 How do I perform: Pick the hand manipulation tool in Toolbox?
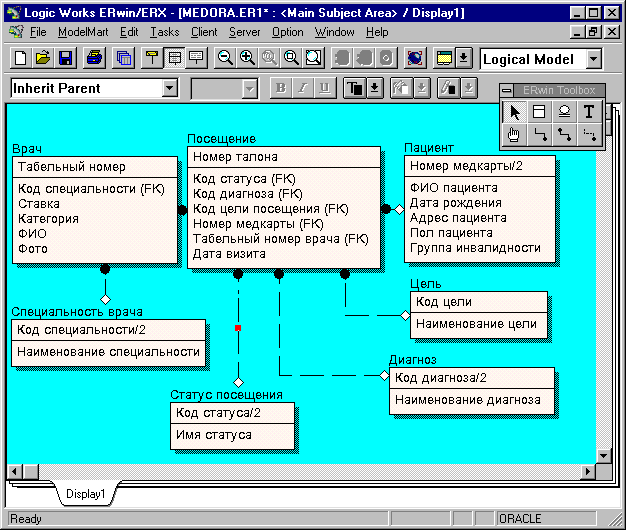click(x=514, y=134)
